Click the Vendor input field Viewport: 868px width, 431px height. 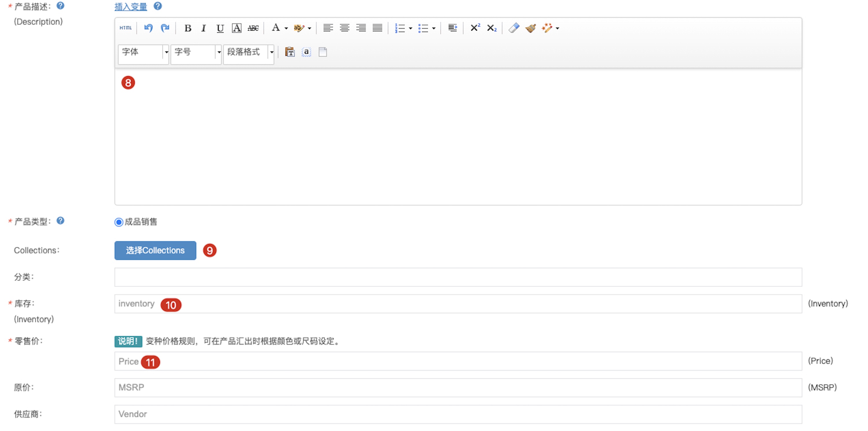tap(458, 414)
